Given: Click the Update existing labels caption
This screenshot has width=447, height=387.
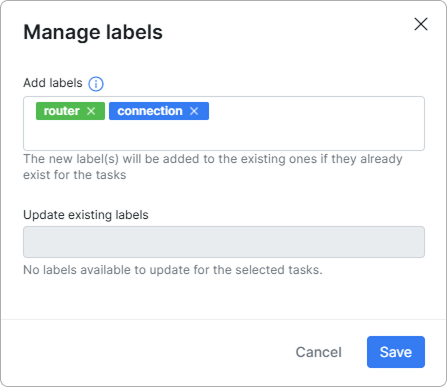Looking at the screenshot, I should 86,215.
